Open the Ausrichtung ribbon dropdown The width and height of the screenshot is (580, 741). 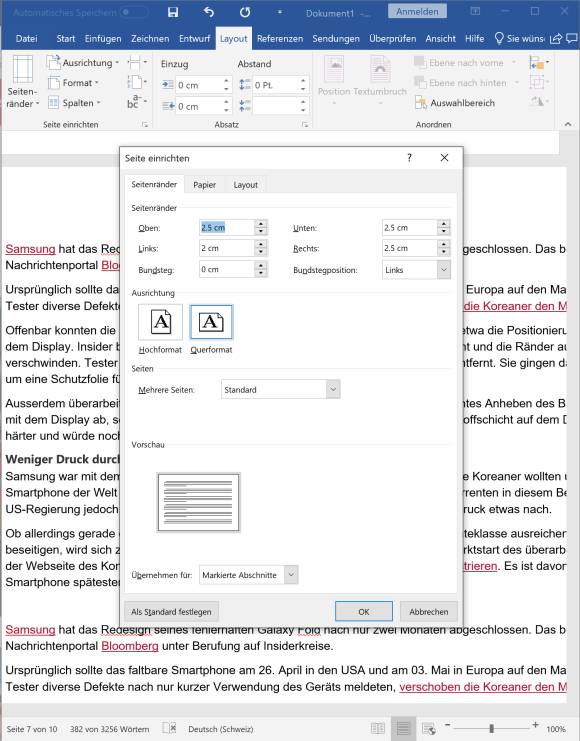pyautogui.click(x=83, y=63)
